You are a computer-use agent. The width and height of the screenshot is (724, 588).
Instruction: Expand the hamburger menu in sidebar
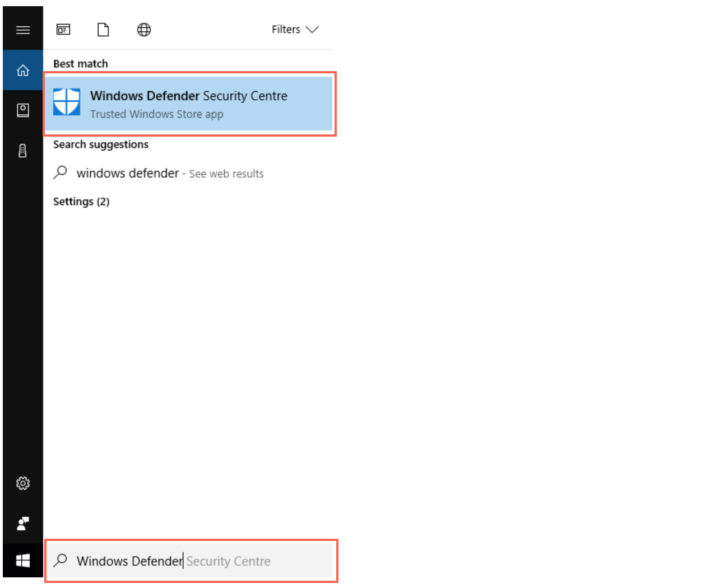click(x=23, y=30)
